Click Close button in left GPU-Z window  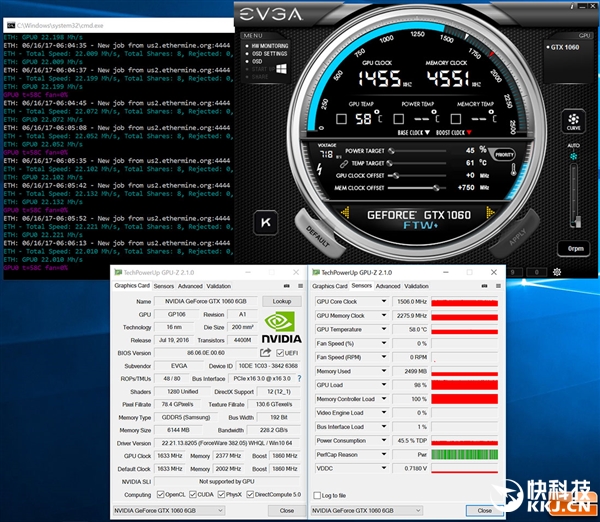pyautogui.click(x=287, y=511)
